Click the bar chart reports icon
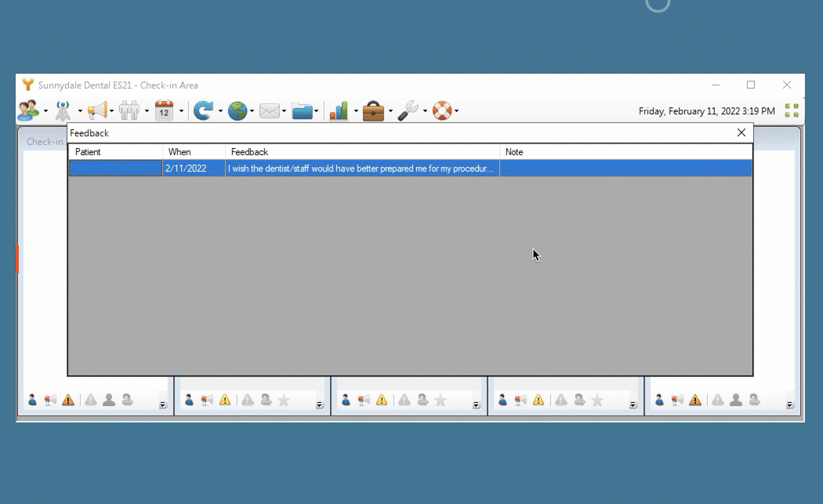The height and width of the screenshot is (504, 823). click(x=339, y=111)
